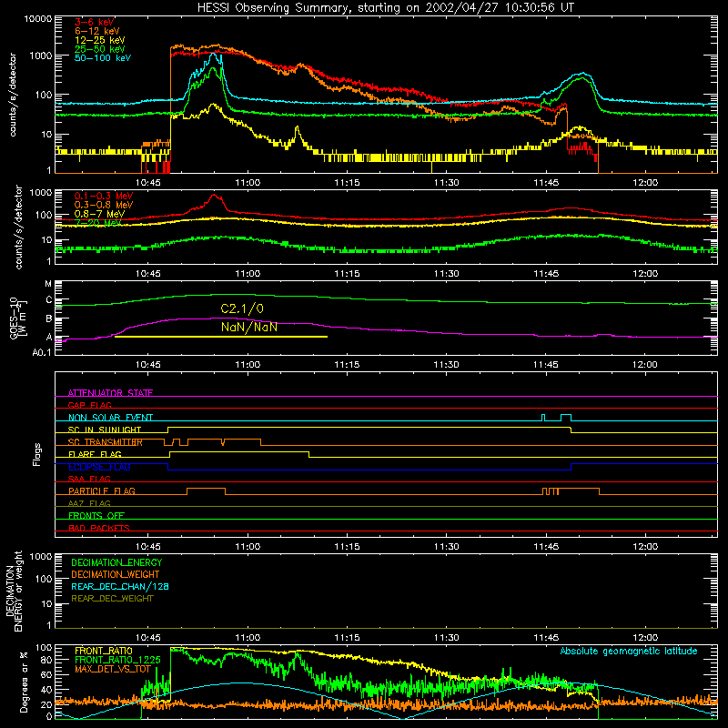Click the NaN/NaN annotation in GOES panel
728x728 pixels.
pyautogui.click(x=249, y=327)
